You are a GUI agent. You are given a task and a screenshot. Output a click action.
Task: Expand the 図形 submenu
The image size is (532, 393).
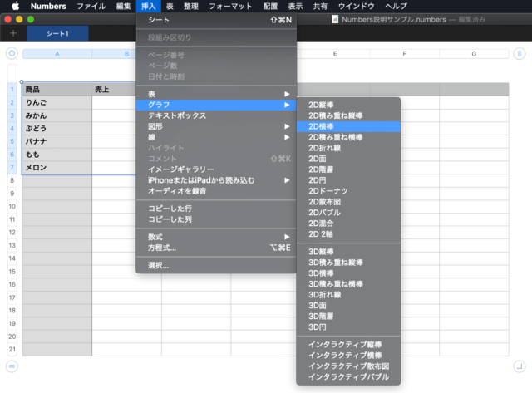tap(216, 126)
